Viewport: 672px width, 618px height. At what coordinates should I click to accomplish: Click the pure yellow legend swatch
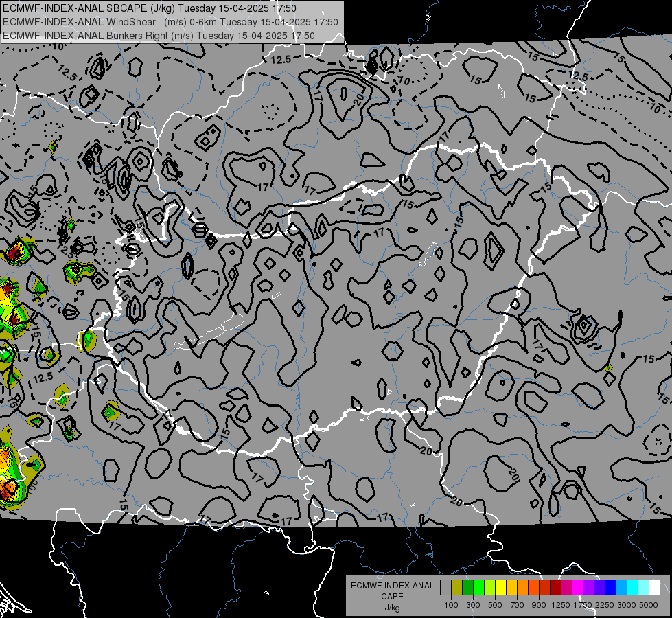point(501,588)
